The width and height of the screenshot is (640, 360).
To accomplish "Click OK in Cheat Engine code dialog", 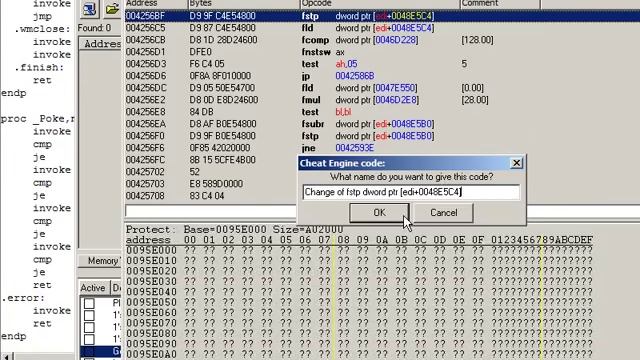I will pos(379,213).
